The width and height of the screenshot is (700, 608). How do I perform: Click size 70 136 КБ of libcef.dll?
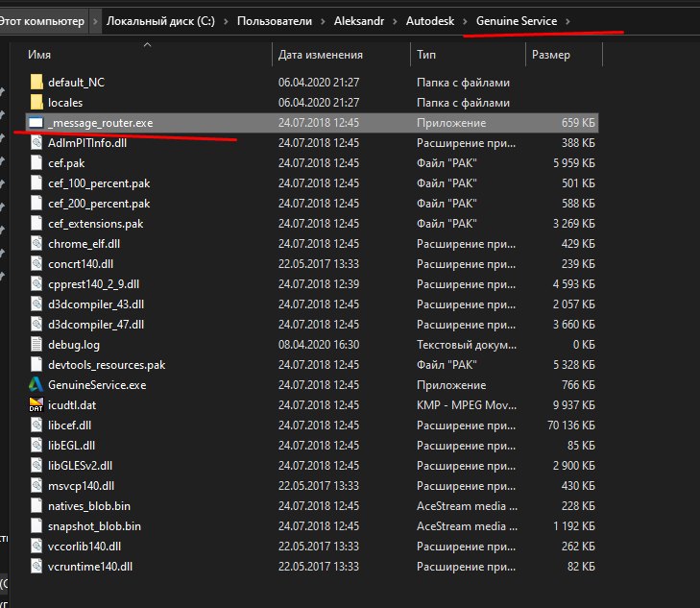[x=571, y=425]
